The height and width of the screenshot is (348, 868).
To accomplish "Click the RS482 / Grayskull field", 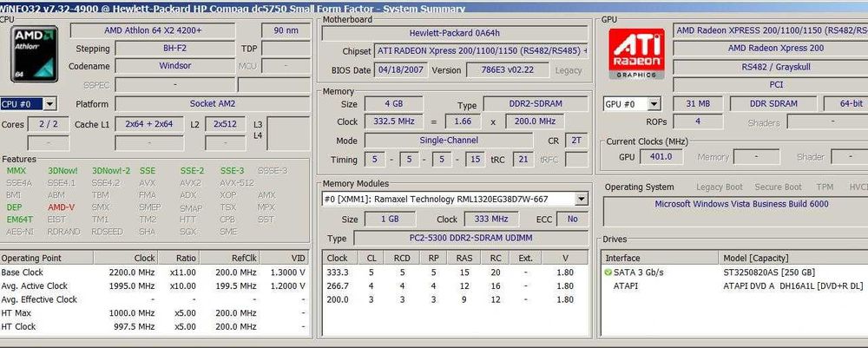I will [x=771, y=67].
